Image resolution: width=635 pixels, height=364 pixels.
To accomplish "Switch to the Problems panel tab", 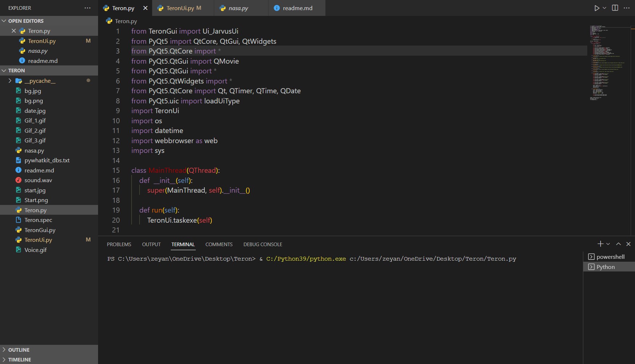I will click(x=119, y=244).
